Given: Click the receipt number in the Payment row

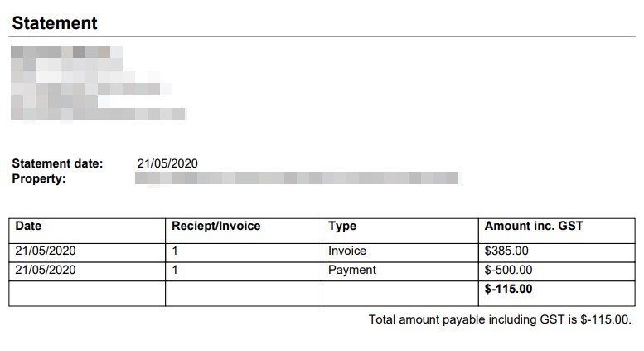Looking at the screenshot, I should (x=175, y=270).
